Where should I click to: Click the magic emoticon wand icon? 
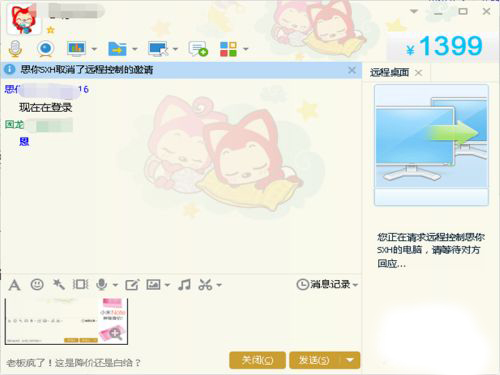coord(59,284)
